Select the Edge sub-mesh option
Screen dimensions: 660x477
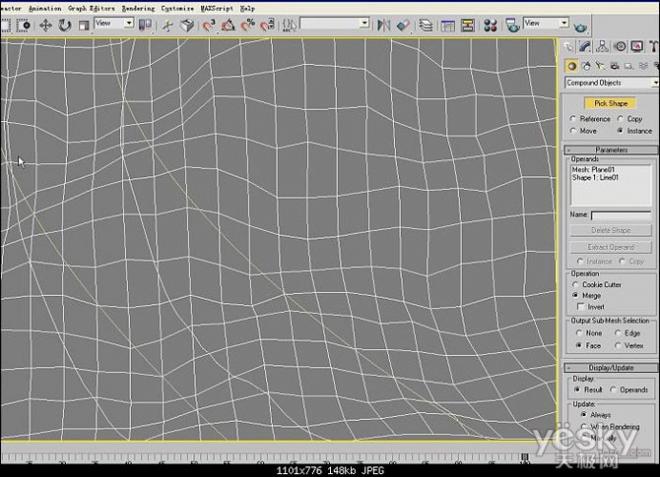[627, 333]
